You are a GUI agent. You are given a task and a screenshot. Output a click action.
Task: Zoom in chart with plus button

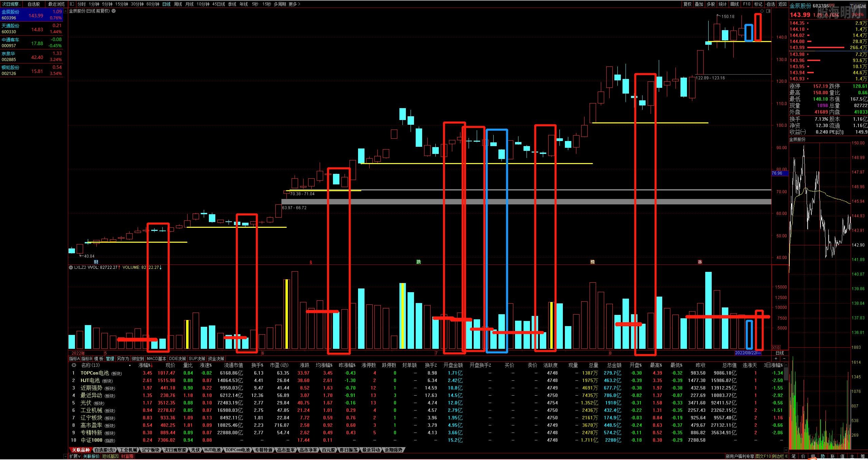tap(776, 359)
